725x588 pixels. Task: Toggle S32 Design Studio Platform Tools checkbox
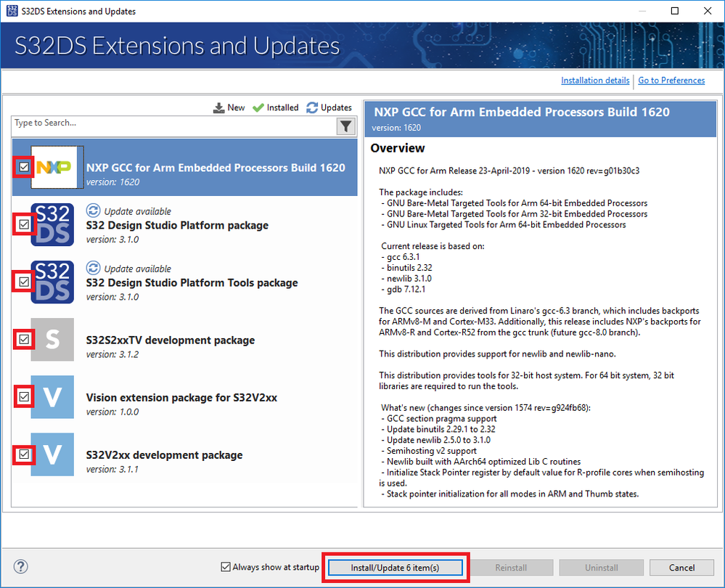pos(24,282)
